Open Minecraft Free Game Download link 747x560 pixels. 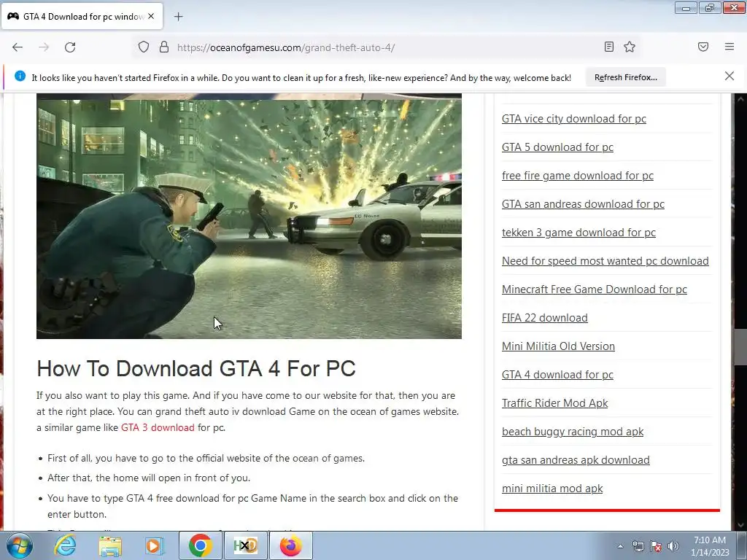[594, 289]
